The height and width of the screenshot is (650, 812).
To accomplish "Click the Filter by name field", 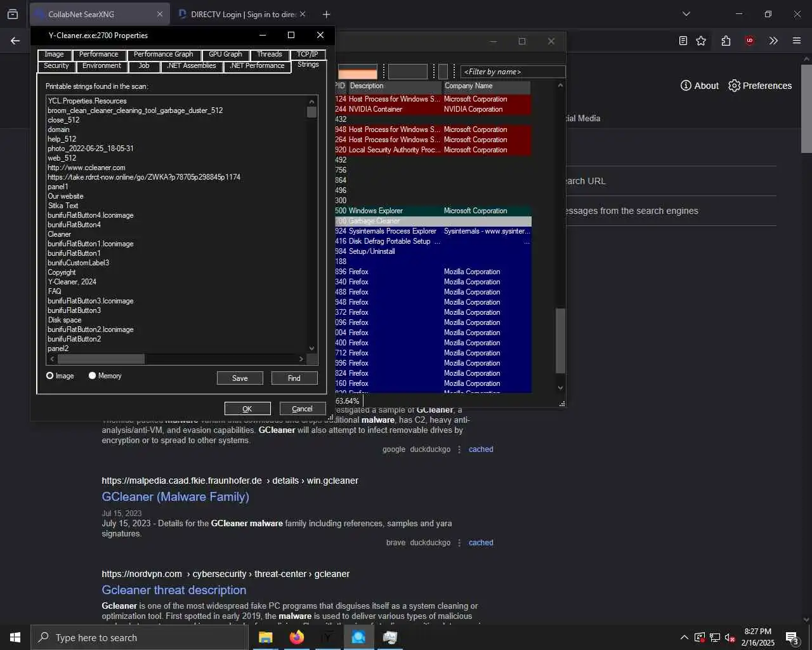I will pos(513,72).
